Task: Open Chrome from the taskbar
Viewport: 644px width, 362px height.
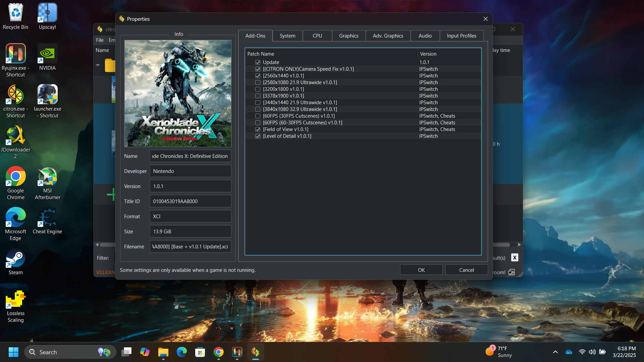Action: 219,352
